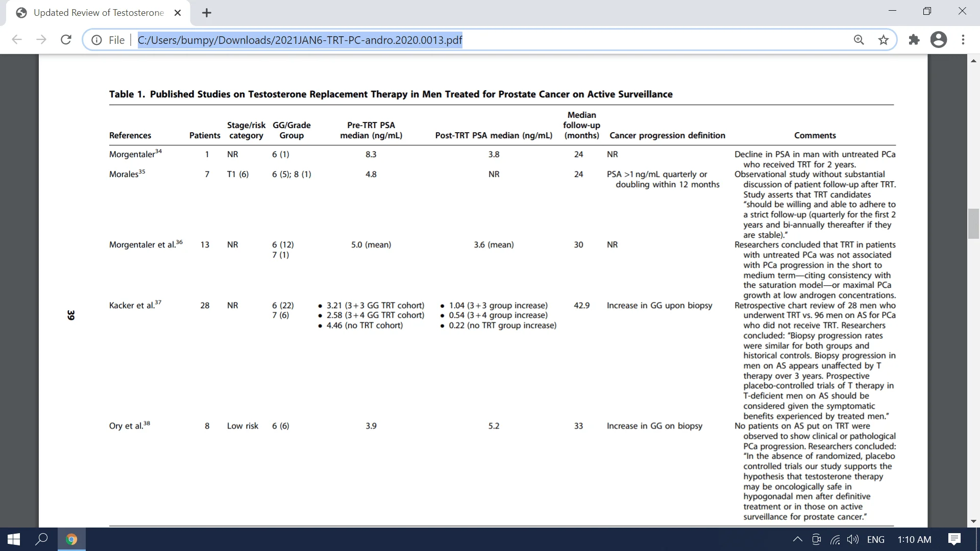This screenshot has width=980, height=551.
Task: Click 'Morales35' reference cell
Action: (127, 173)
